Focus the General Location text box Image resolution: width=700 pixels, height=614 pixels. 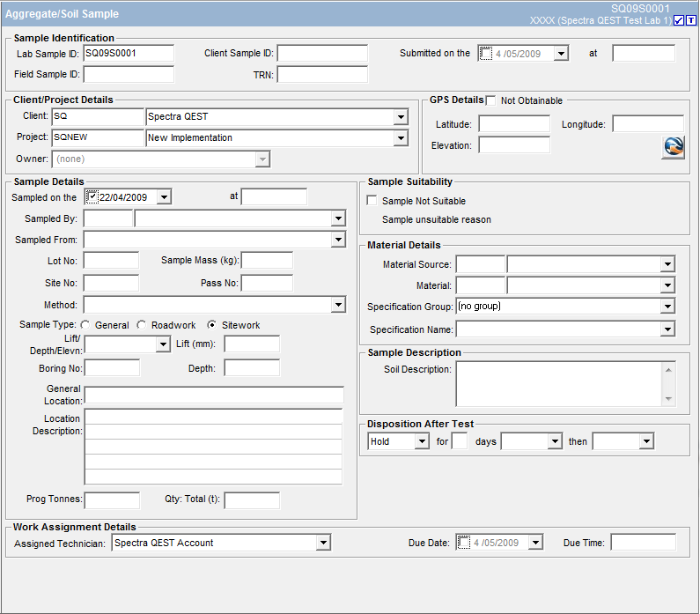point(214,395)
